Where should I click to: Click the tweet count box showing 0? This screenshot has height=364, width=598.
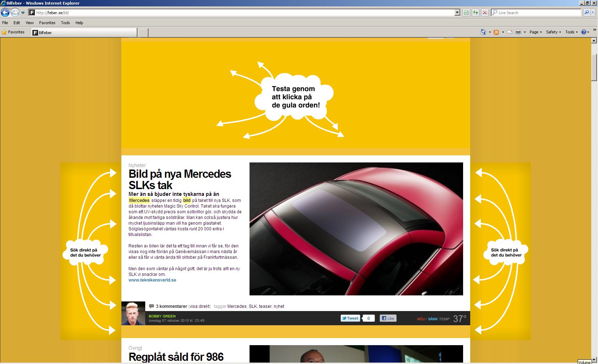(x=368, y=318)
